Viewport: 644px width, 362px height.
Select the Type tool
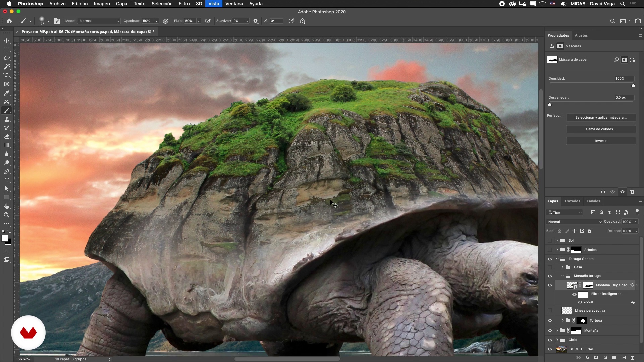point(7,180)
